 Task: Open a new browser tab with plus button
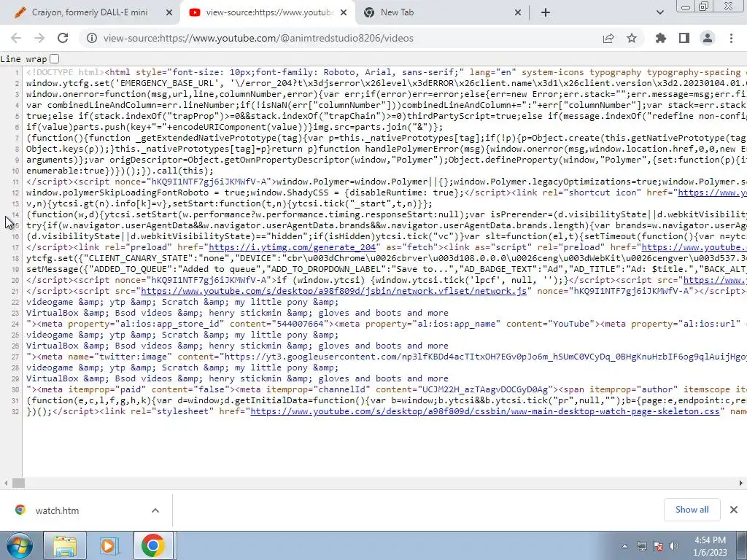tap(546, 13)
